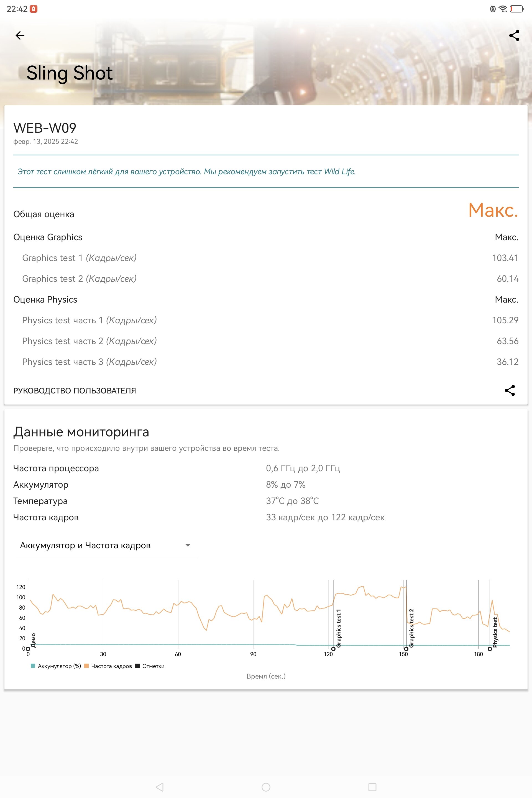
Task: Tap the Wild Life recommendation message
Action: [x=186, y=172]
